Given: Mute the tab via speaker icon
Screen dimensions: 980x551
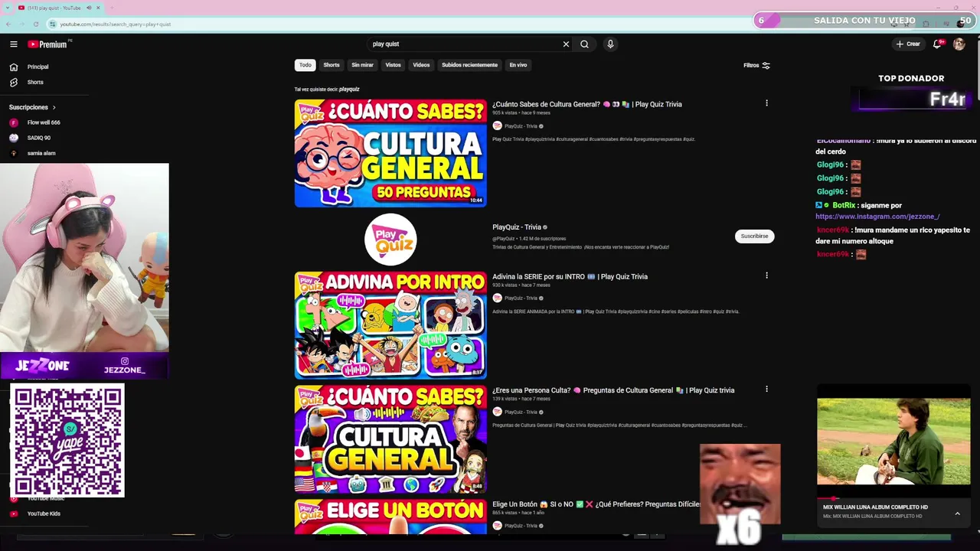Looking at the screenshot, I should pyautogui.click(x=89, y=8).
